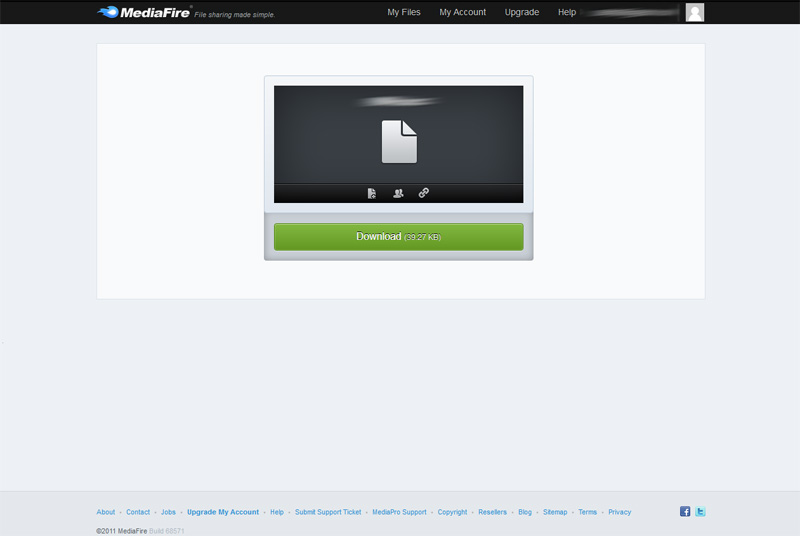
Task: Open the Blog footer link
Action: 525,512
